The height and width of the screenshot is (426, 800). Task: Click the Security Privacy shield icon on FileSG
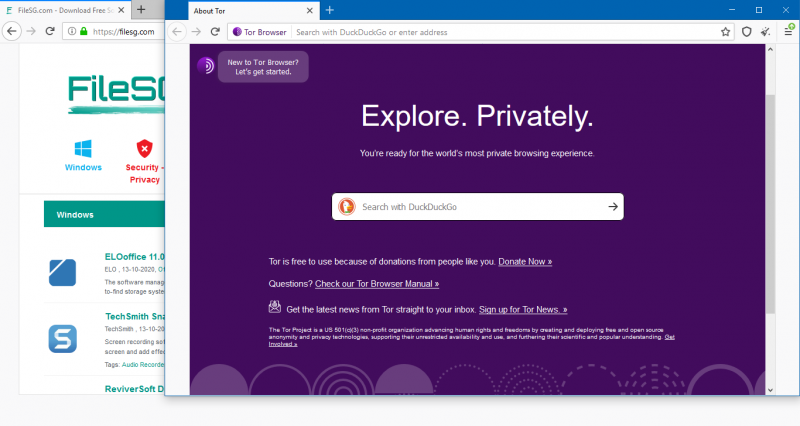pos(145,149)
